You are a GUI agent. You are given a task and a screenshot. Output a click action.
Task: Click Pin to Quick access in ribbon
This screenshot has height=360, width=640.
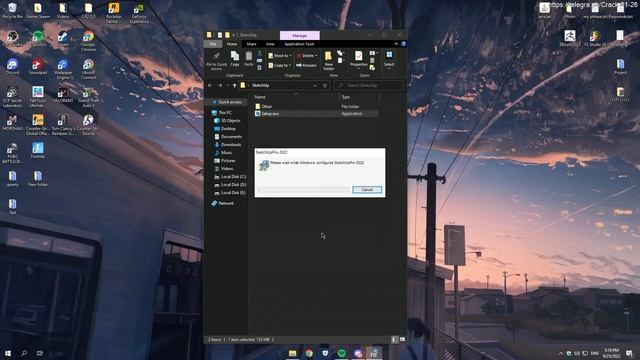click(x=216, y=60)
